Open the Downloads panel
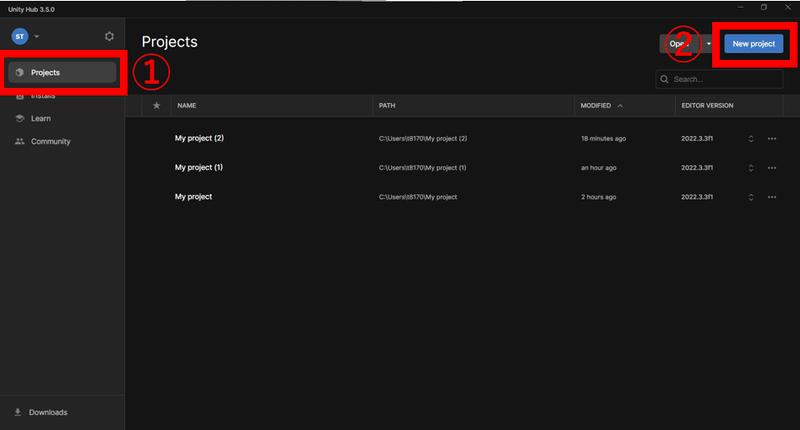800x430 pixels. click(48, 412)
